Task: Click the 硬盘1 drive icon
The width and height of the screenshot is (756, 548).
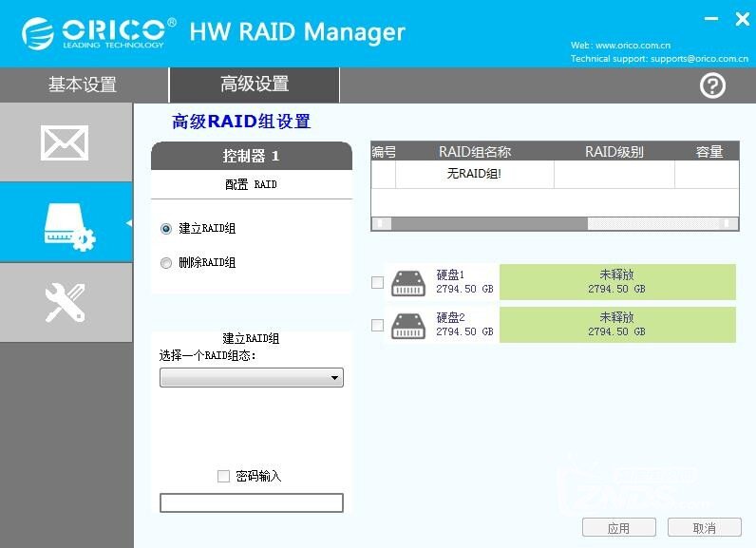Action: tap(407, 283)
